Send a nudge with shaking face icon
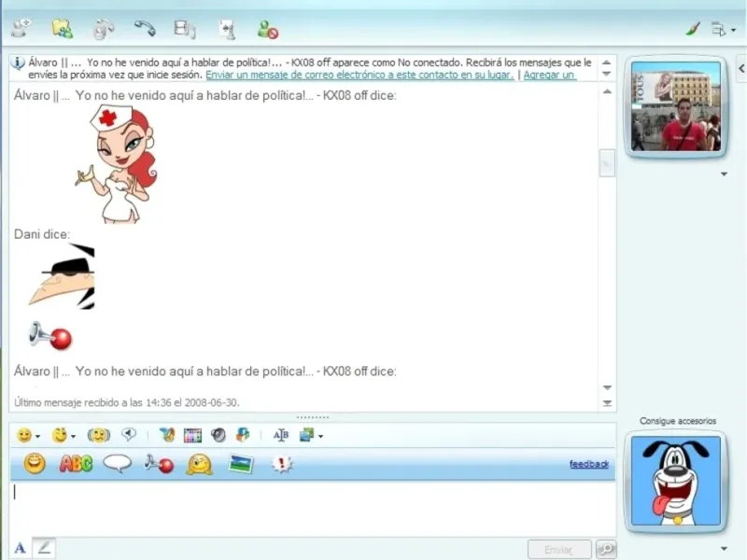Image resolution: width=747 pixels, height=560 pixels. 99,435
